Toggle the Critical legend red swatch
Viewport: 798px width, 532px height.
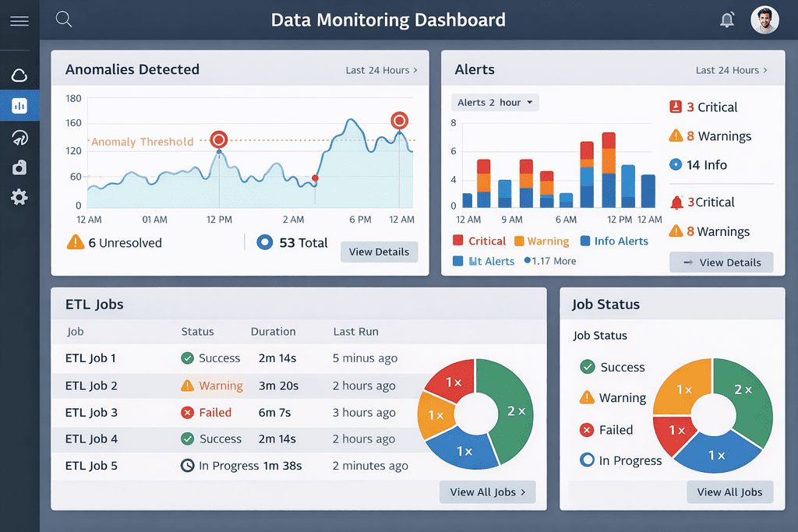(x=458, y=240)
